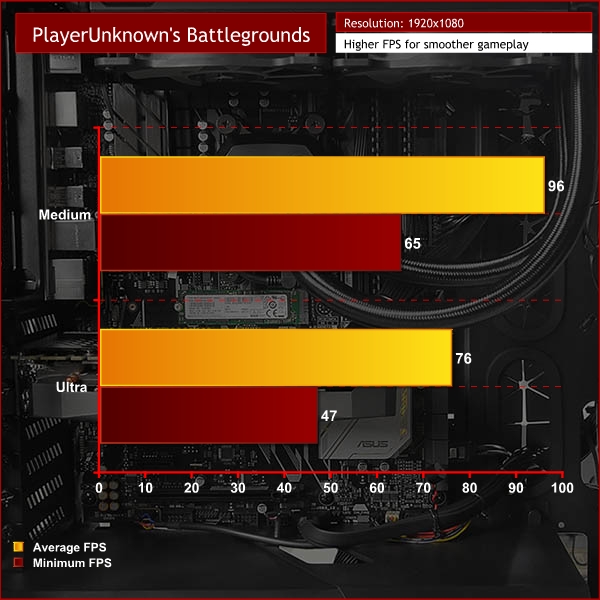This screenshot has height=600, width=600.
Task: Click the PlayerUnknown's Battlegrounds title
Action: 171,35
